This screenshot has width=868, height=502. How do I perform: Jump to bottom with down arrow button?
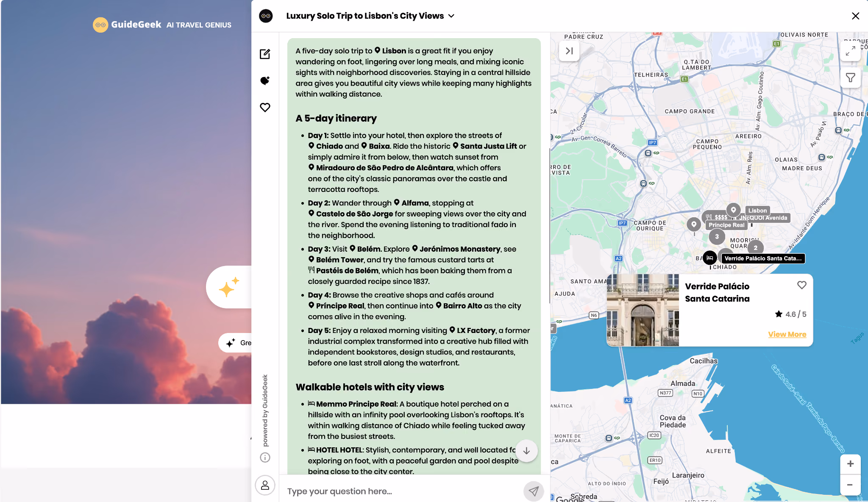coord(526,451)
